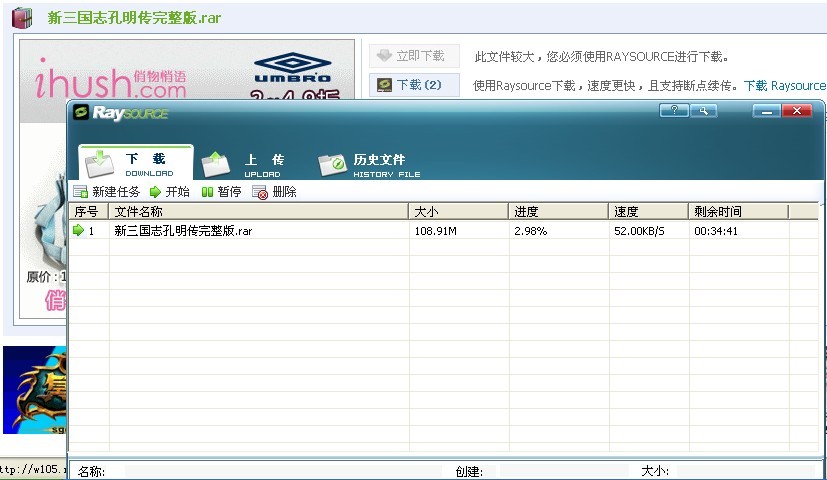This screenshot has width=827, height=480.
Task: Open the game advertisement image at bottom left
Action: coord(35,390)
